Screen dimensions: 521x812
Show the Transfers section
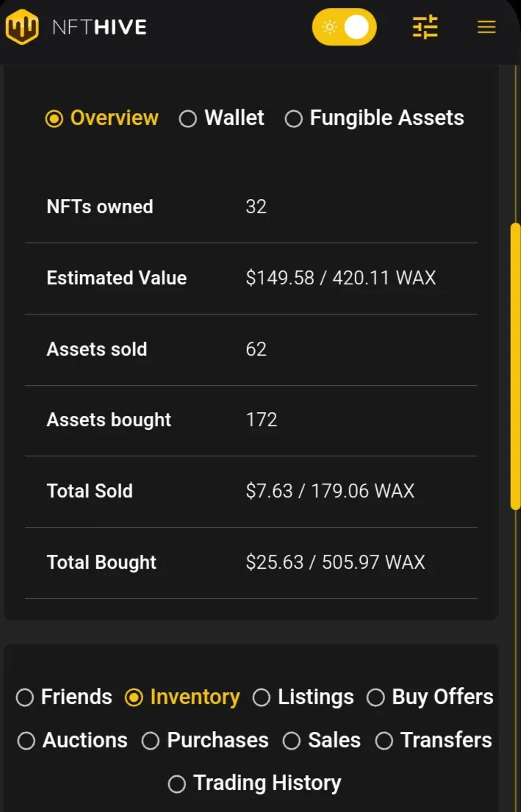(x=434, y=741)
